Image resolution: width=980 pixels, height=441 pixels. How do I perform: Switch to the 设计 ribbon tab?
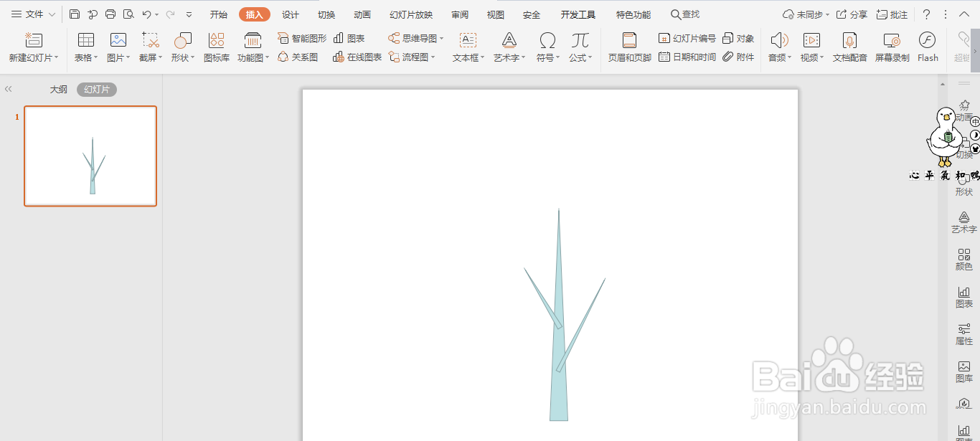(x=291, y=14)
